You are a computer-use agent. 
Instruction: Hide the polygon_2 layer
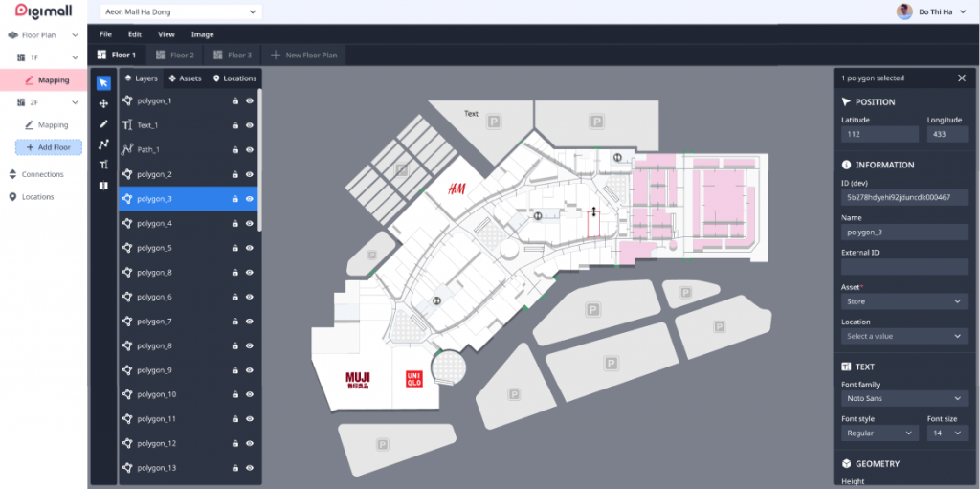[250, 174]
